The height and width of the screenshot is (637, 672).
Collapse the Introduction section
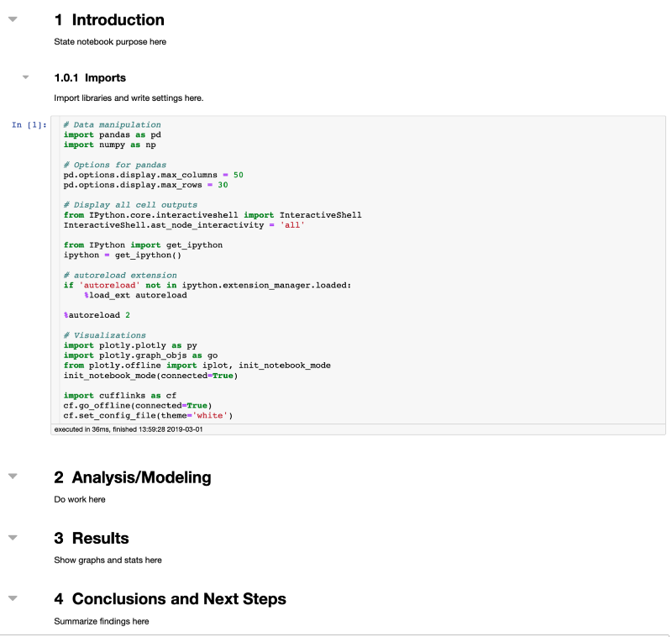(12, 19)
